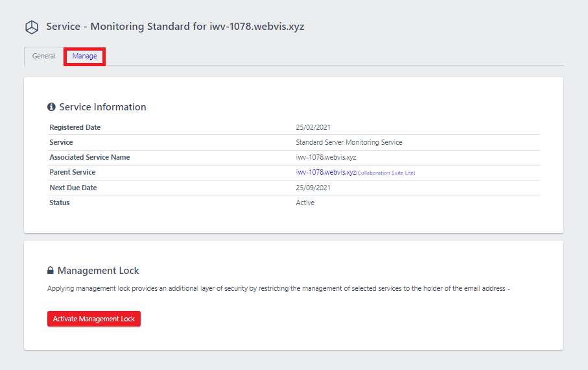Click the Associated Service Name label
This screenshot has height=370, width=588.
point(89,157)
